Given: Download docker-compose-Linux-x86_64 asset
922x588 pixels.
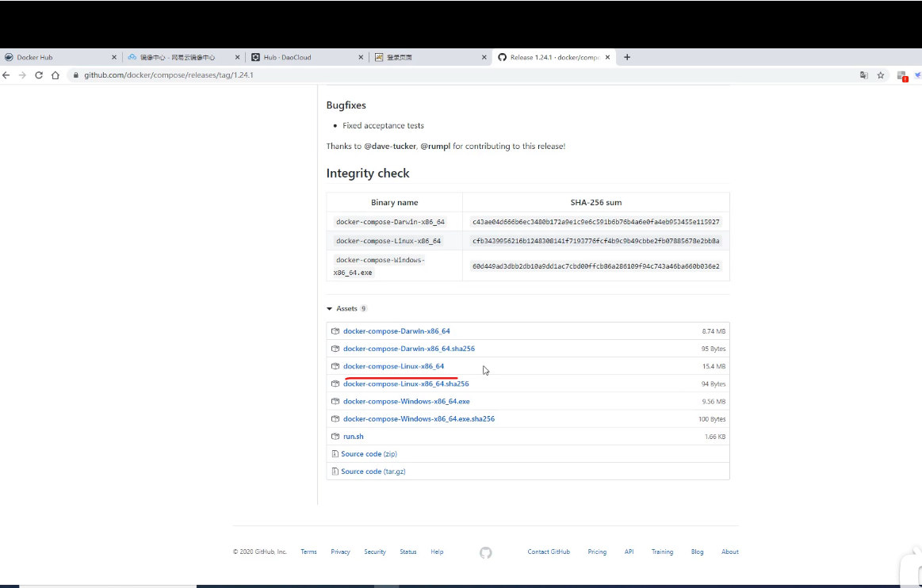Looking at the screenshot, I should tap(393, 367).
